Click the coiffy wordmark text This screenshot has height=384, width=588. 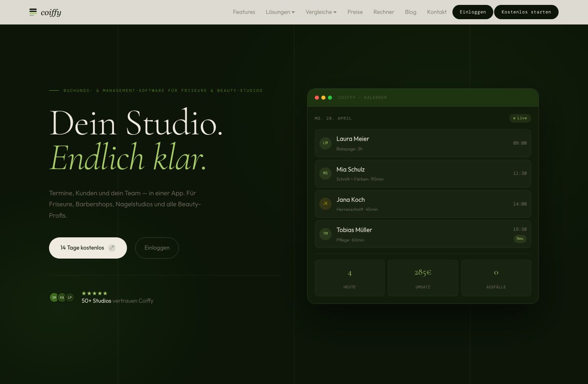click(x=51, y=13)
